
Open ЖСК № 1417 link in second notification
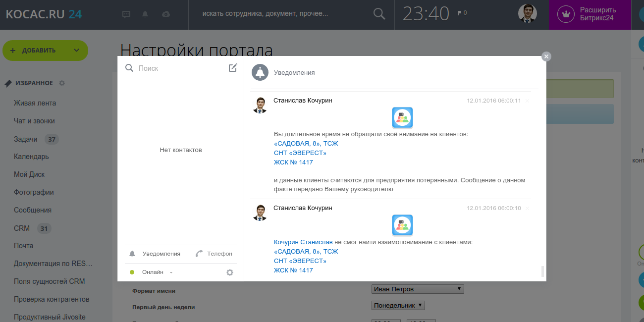pos(293,270)
